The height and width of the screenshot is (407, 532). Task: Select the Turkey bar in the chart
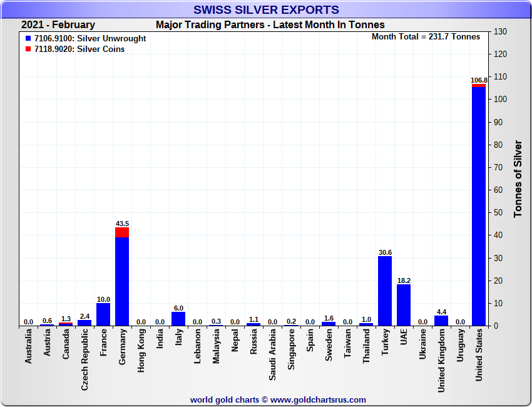pos(385,291)
